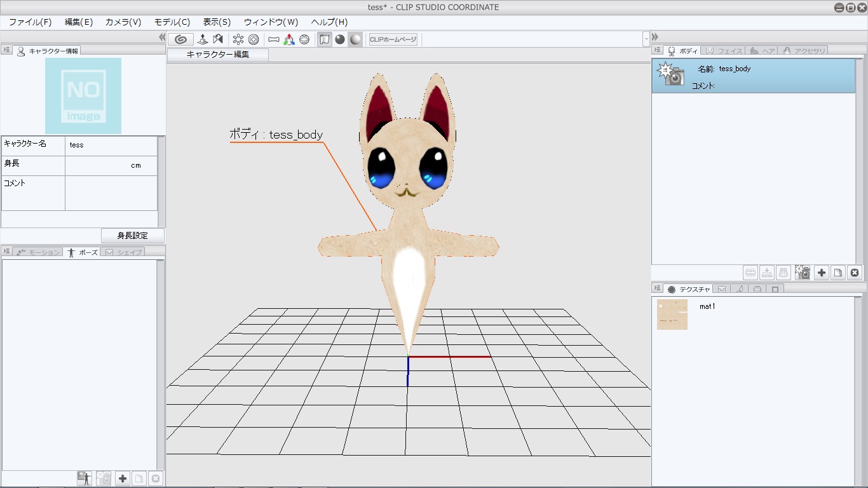The width and height of the screenshot is (868, 488).
Task: Switch to the モーション tab
Action: click(x=38, y=252)
